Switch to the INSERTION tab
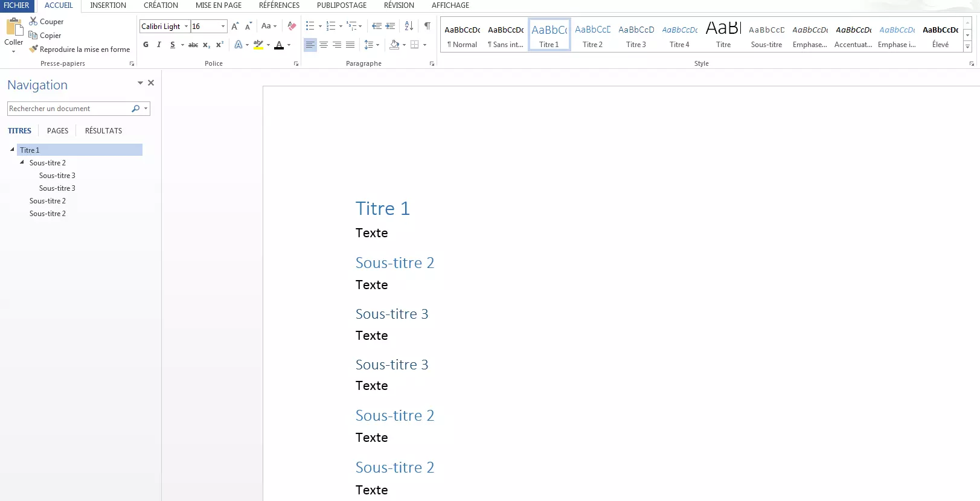This screenshot has height=501, width=980. click(x=108, y=5)
